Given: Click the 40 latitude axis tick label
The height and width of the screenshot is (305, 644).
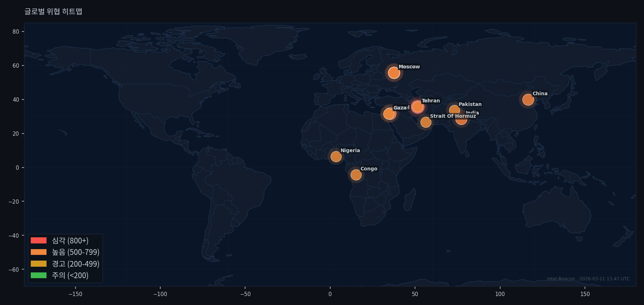Looking at the screenshot, I should click(x=16, y=100).
